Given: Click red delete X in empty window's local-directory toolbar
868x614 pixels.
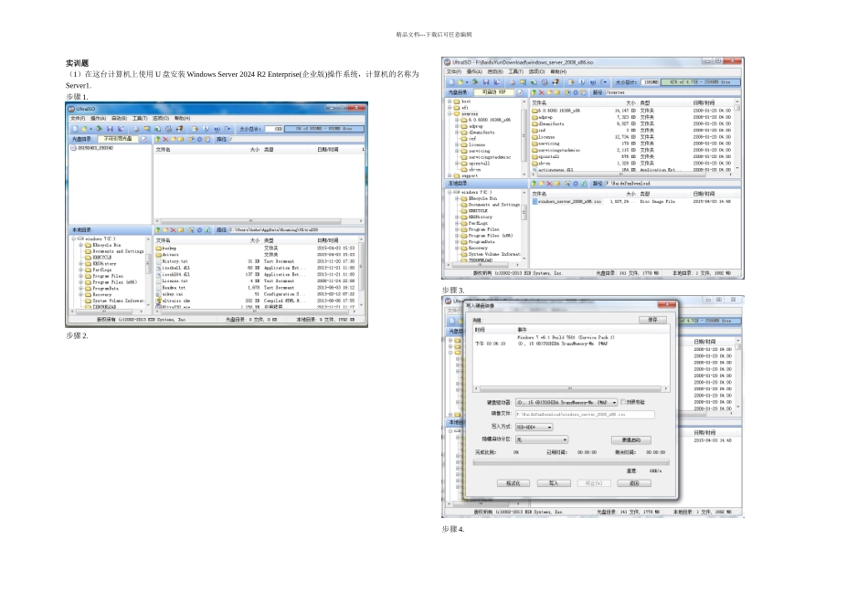Looking at the screenshot, I should pos(173,229).
